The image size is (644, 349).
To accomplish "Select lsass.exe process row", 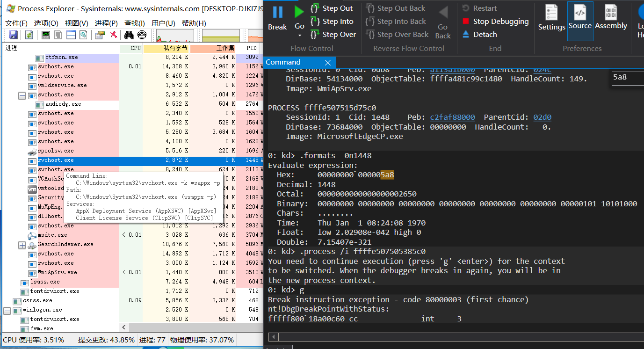I will point(131,282).
